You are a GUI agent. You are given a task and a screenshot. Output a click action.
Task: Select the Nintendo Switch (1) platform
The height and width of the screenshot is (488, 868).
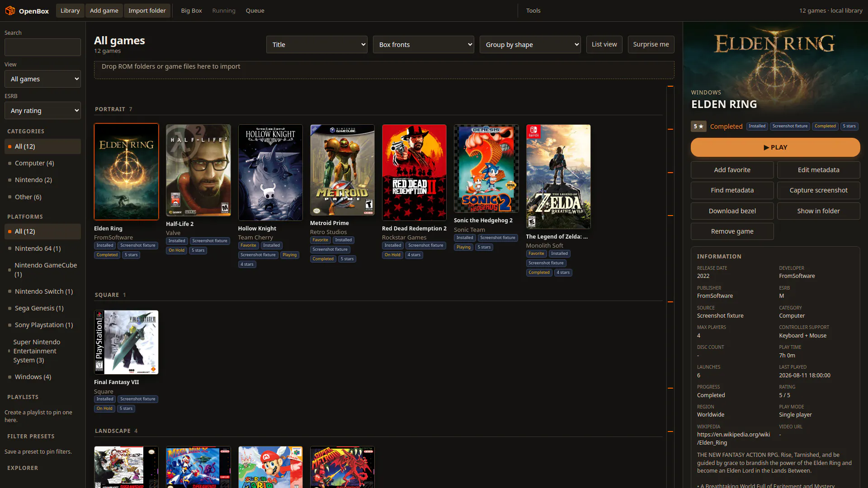point(42,291)
